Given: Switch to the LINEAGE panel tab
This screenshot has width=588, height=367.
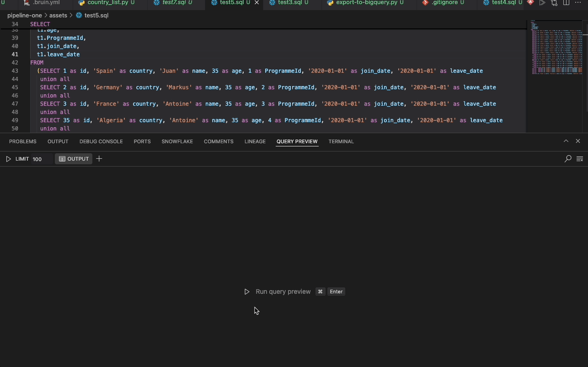Looking at the screenshot, I should [255, 141].
